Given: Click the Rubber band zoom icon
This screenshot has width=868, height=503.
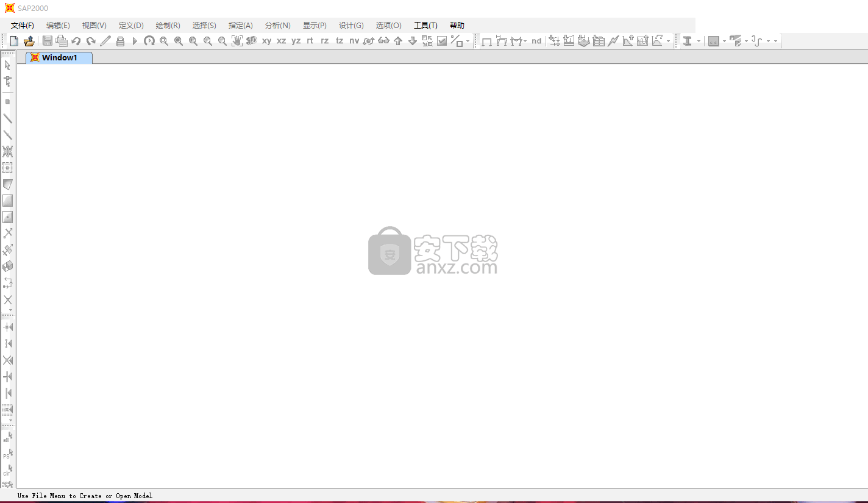Looking at the screenshot, I should [164, 41].
